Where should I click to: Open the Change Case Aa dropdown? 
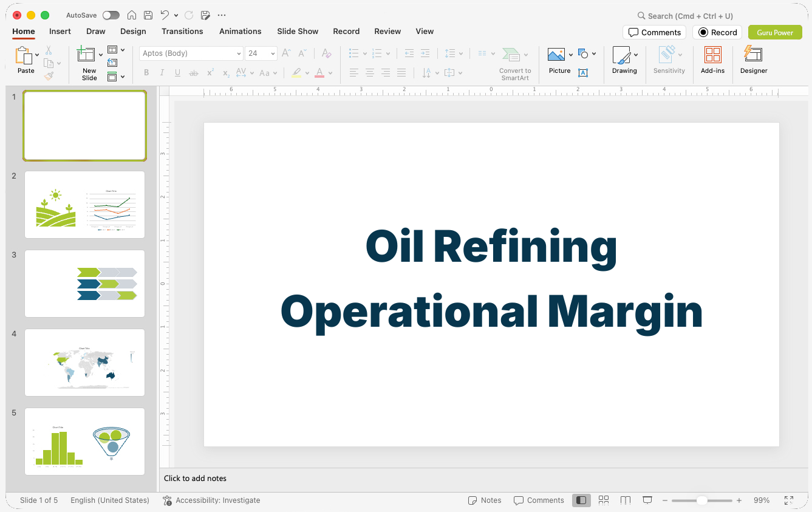pos(268,73)
